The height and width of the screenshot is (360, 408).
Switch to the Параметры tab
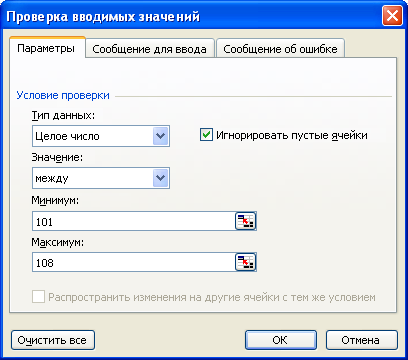[46, 48]
